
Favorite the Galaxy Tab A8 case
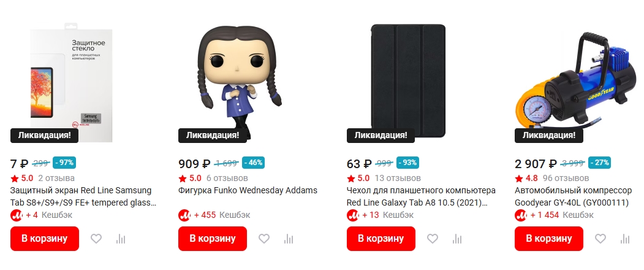pyautogui.click(x=433, y=239)
